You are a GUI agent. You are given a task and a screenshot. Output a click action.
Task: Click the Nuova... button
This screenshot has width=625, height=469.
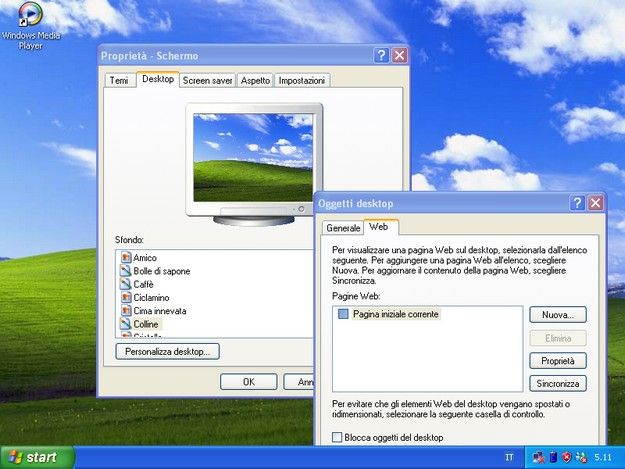558,315
